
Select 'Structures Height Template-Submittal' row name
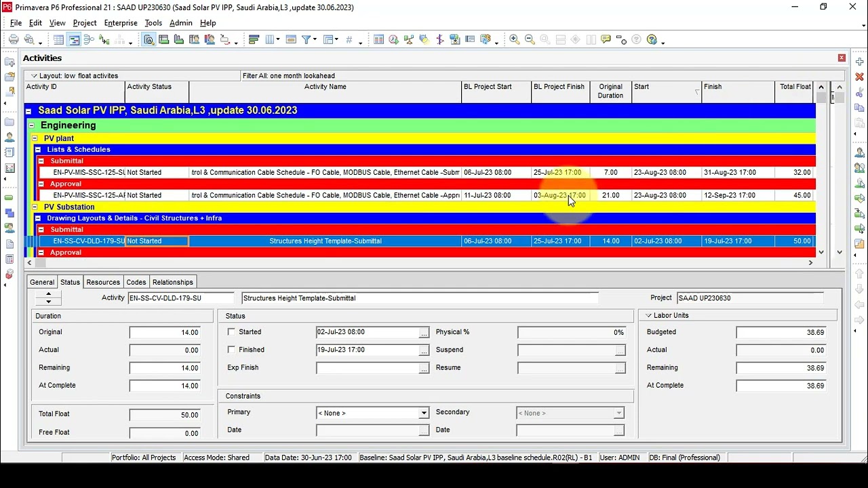pyautogui.click(x=325, y=241)
